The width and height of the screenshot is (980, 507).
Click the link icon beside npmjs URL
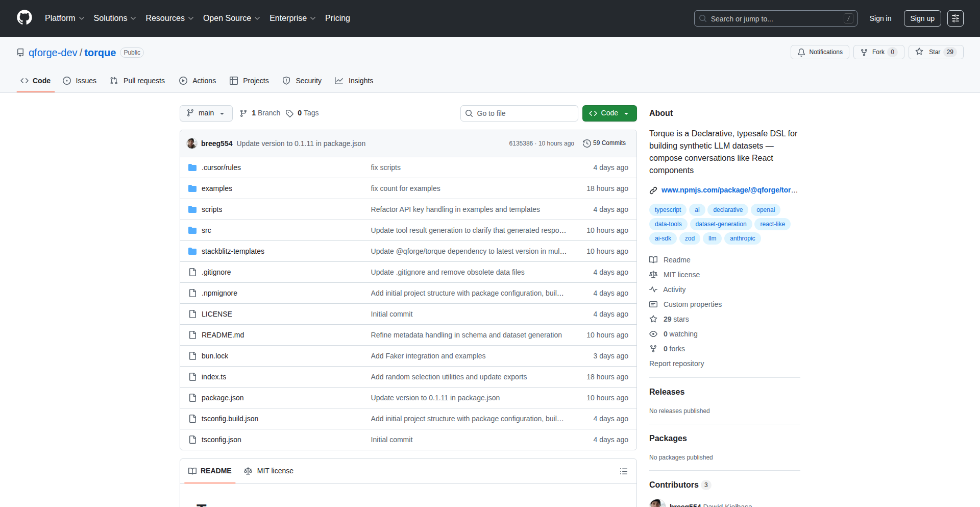click(x=653, y=190)
